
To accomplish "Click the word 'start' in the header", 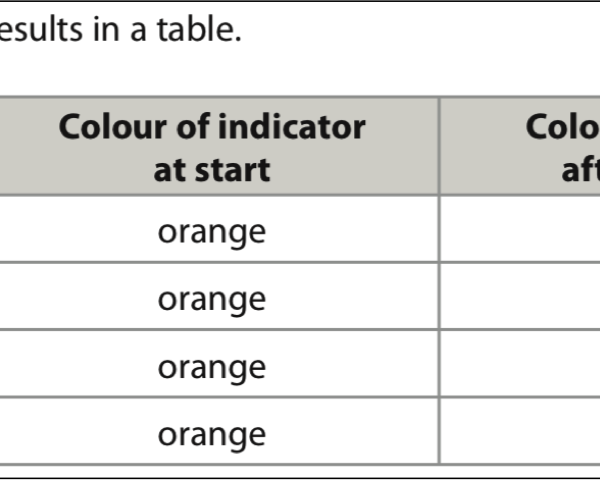I will coord(232,170).
